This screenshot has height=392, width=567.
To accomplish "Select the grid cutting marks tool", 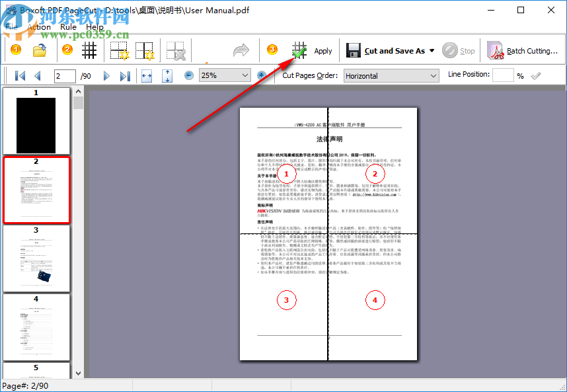I will coord(89,50).
